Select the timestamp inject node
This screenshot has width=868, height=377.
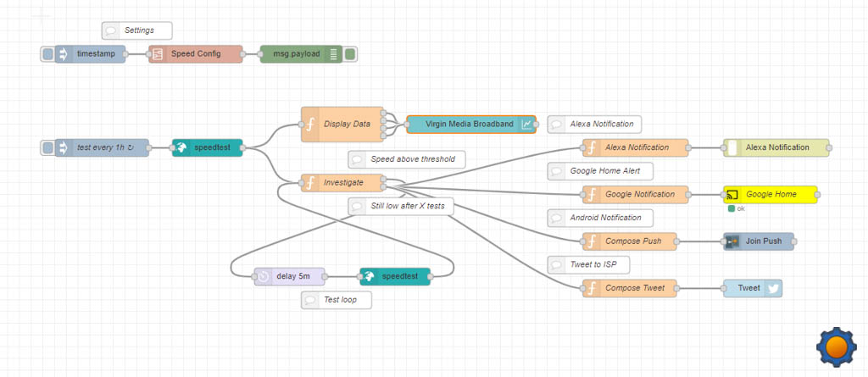click(90, 54)
